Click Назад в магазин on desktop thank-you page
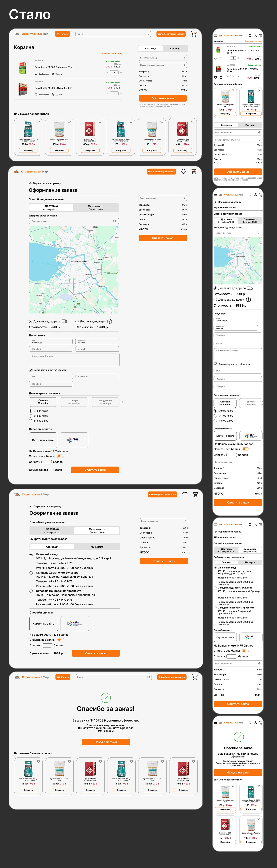The width and height of the screenshot is (277, 868). point(105,742)
